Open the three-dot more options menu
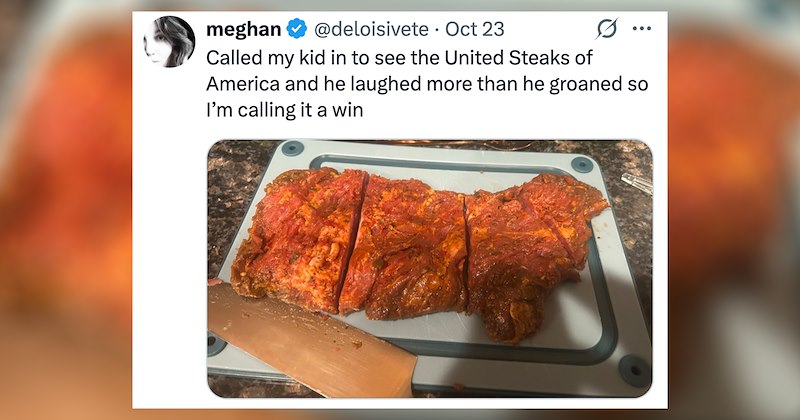The width and height of the screenshot is (800, 420). pos(641,29)
